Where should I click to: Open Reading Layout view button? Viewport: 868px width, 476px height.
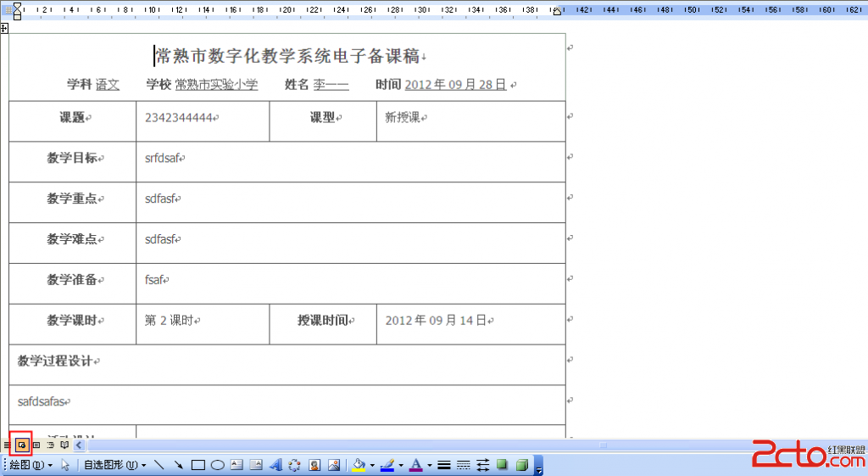coord(64,445)
